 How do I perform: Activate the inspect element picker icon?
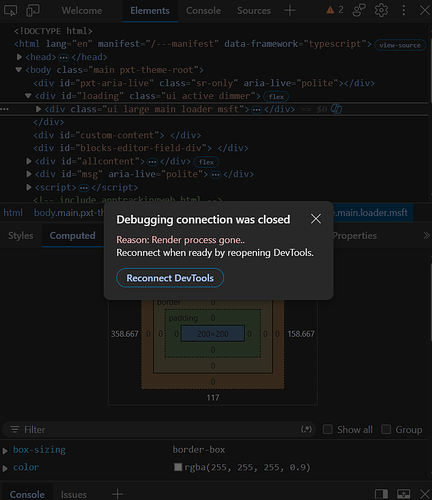[x=10, y=11]
